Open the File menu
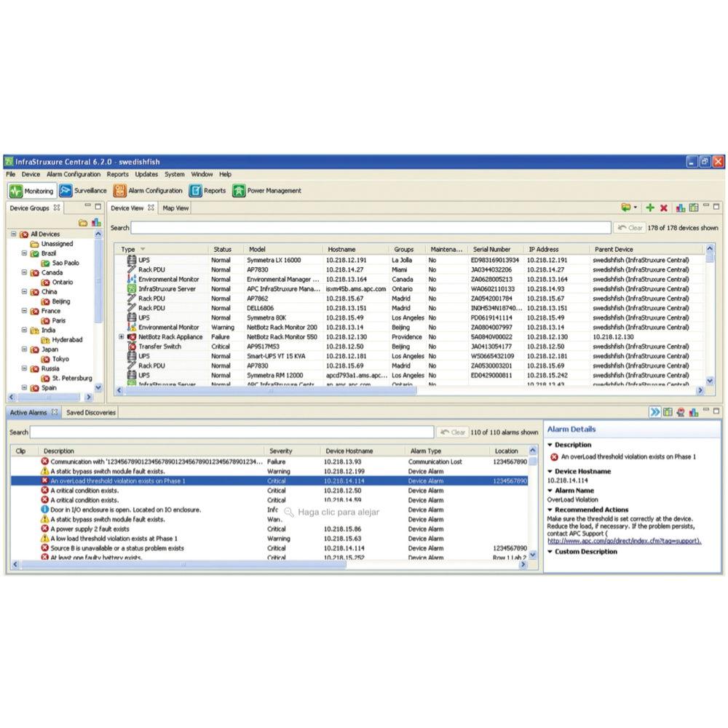This screenshot has height=728, width=728. (11, 174)
